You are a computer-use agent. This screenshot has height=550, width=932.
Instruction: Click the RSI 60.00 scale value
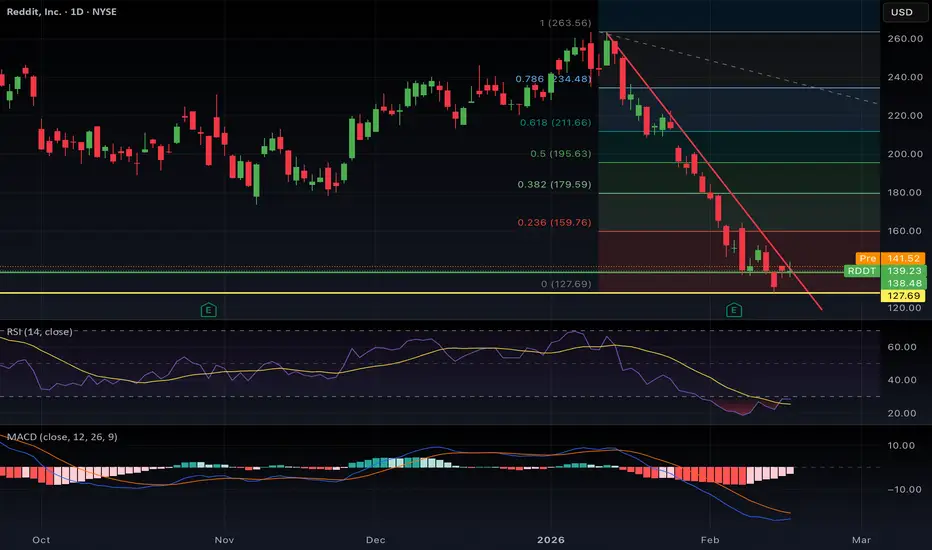click(x=902, y=347)
